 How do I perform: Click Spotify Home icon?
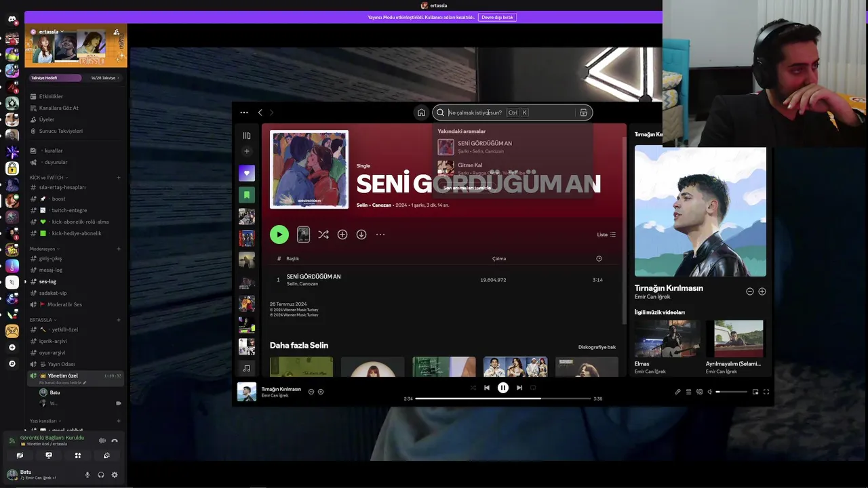click(421, 113)
